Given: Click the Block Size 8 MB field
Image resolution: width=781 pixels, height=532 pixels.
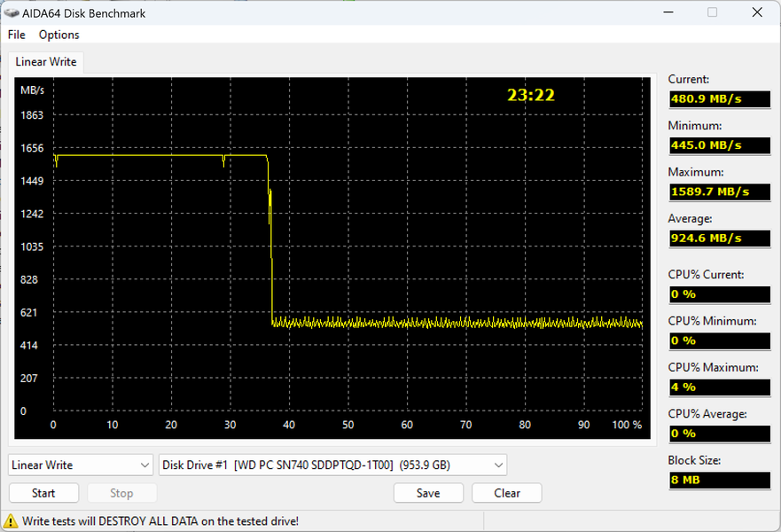Looking at the screenshot, I should (720, 481).
